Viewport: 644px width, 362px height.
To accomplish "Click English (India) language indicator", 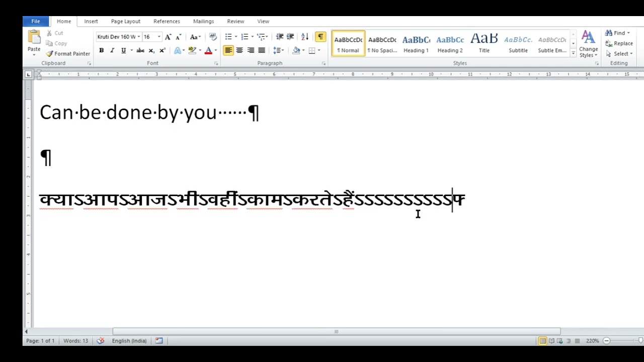I will (129, 341).
